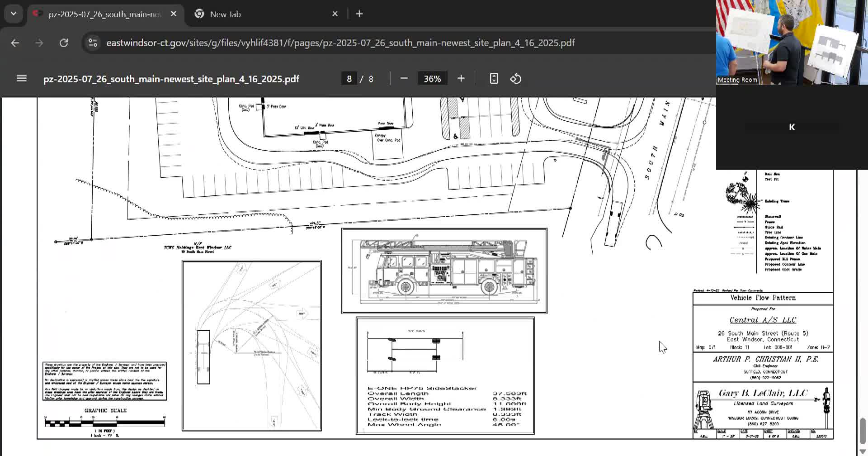Viewport: 868px width, 456px height.
Task: Open the PDF sidebar menu icon
Action: (21, 79)
